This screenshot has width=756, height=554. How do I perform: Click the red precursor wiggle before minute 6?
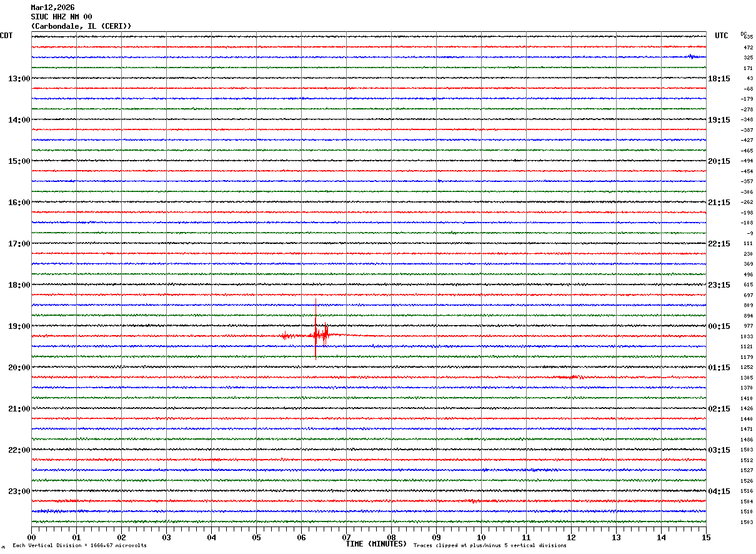coord(287,336)
